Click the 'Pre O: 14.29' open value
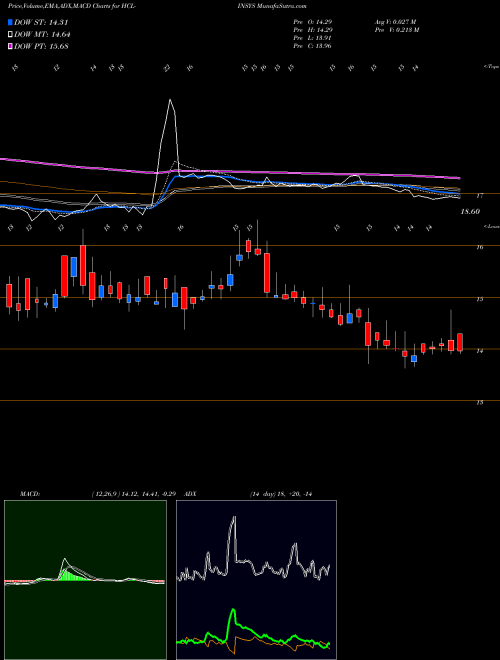500x660 pixels. click(x=314, y=22)
